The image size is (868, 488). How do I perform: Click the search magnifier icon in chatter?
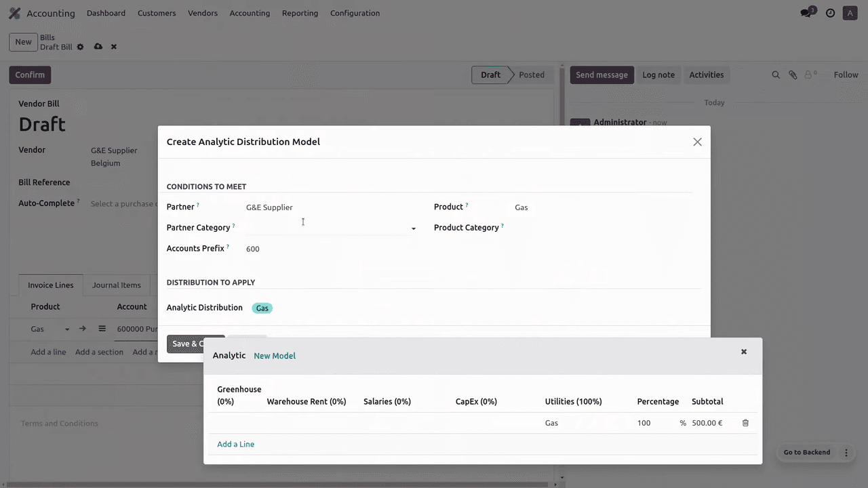776,75
